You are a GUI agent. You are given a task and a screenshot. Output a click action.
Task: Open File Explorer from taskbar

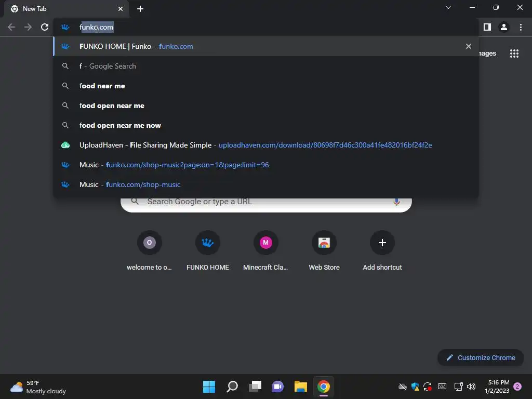pyautogui.click(x=301, y=387)
